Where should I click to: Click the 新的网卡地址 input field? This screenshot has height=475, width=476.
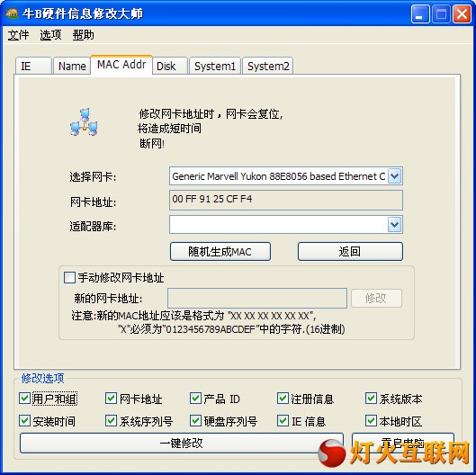257,298
